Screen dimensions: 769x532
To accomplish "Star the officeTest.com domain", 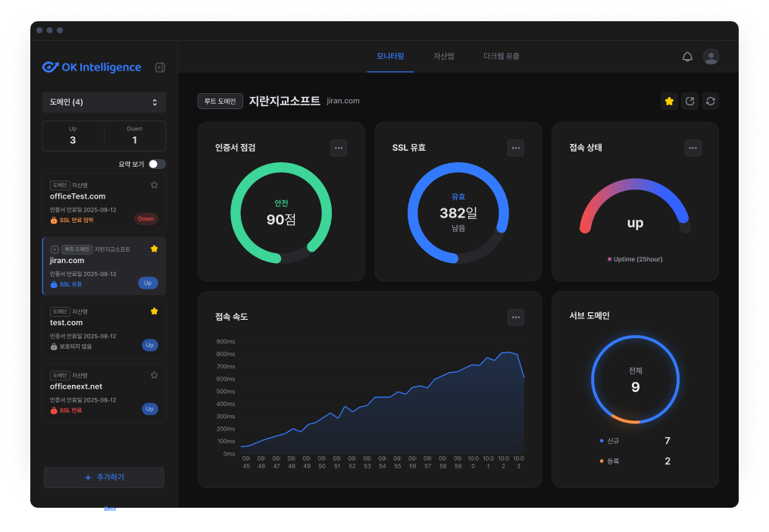I will [x=154, y=185].
